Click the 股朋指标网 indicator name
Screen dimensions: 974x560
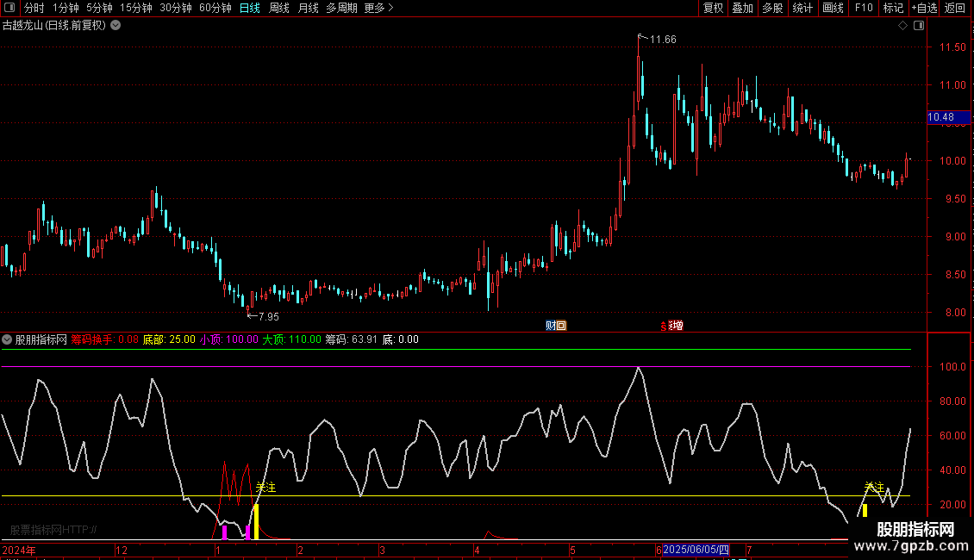point(41,339)
